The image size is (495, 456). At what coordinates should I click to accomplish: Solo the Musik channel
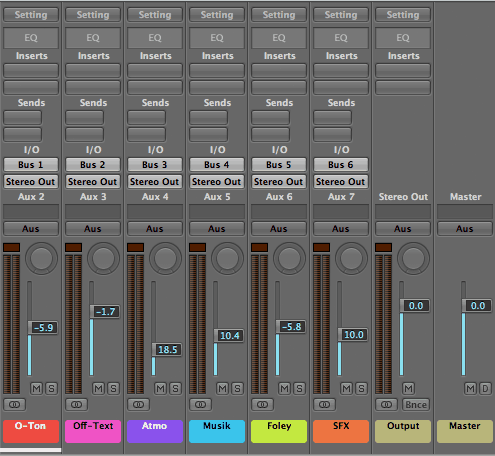237,388
